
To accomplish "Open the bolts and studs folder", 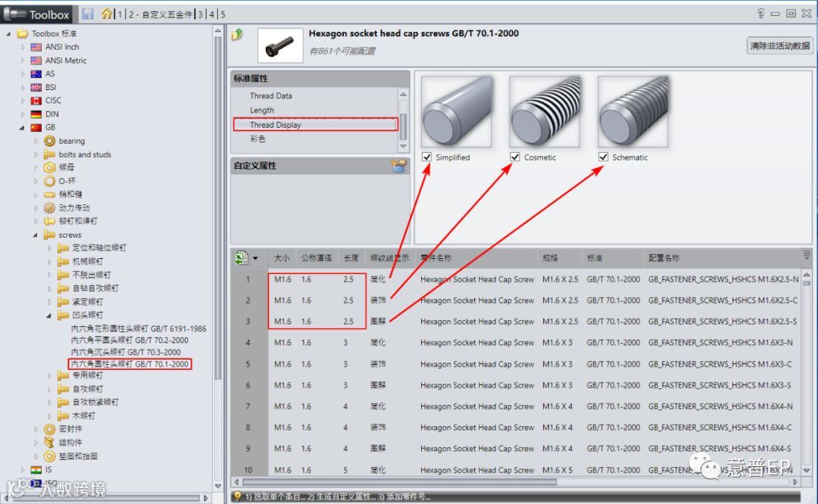I will click(78, 154).
